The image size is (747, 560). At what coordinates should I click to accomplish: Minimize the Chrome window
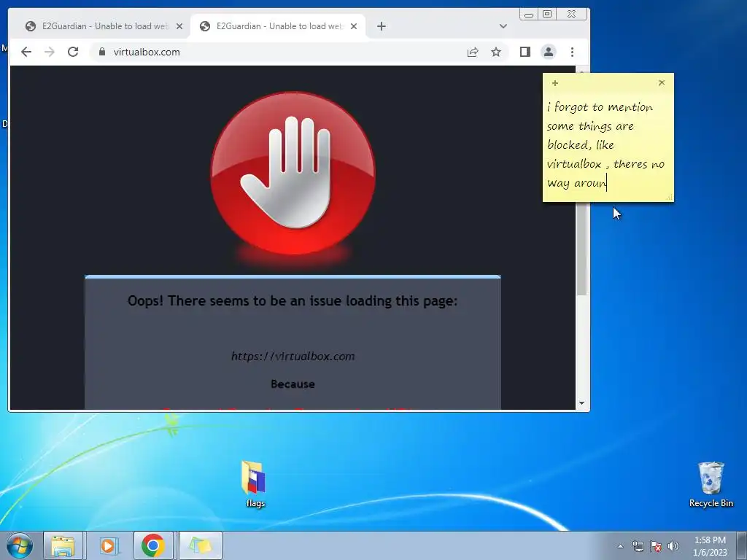(529, 15)
